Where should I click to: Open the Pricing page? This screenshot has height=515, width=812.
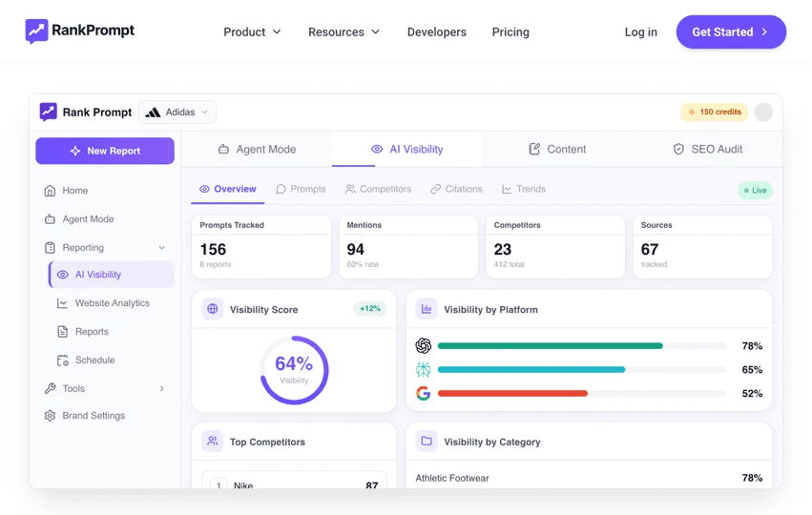point(510,32)
